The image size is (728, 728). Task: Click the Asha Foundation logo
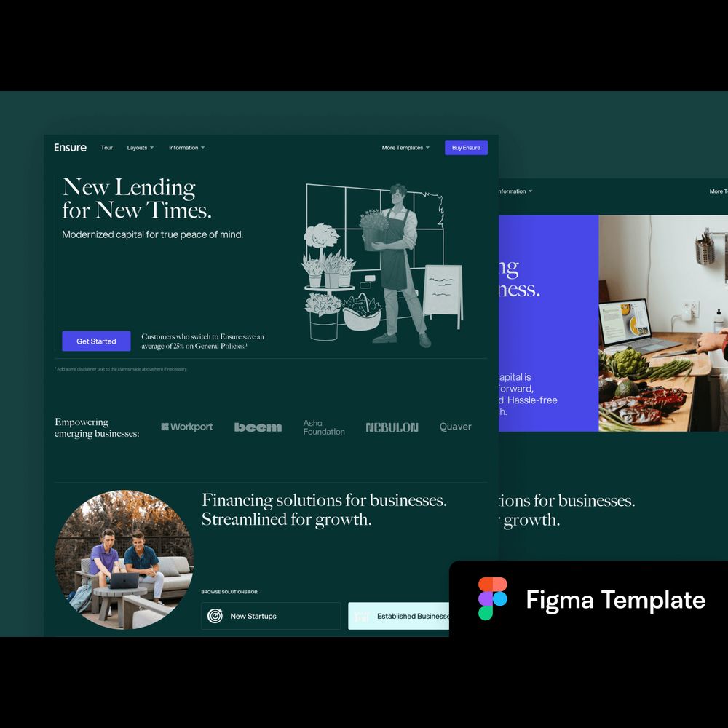click(x=324, y=427)
